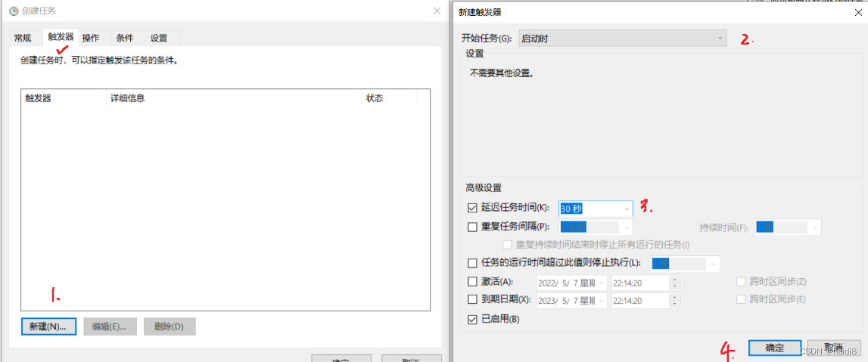The height and width of the screenshot is (362, 868).
Task: Click 取消 in the 新建触发器 dialog
Action: click(834, 348)
